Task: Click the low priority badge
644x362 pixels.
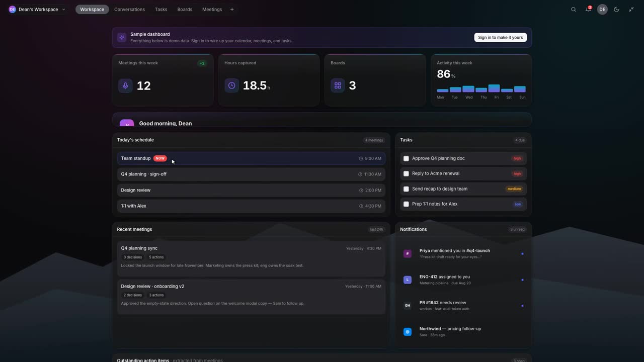Action: click(518, 204)
